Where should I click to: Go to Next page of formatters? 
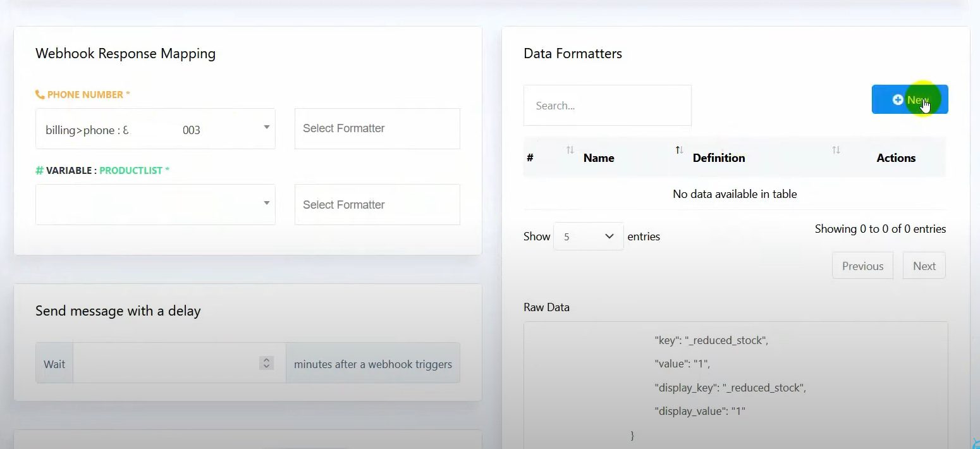tap(924, 266)
